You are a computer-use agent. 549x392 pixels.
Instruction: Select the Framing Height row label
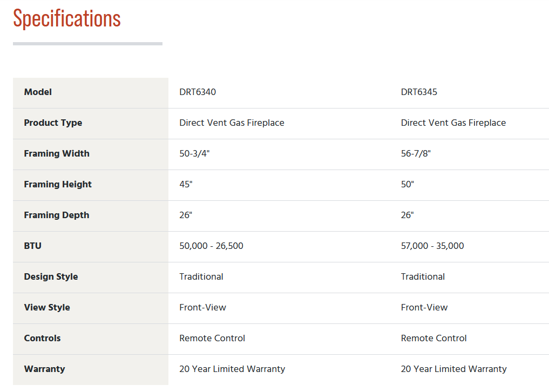(x=58, y=185)
